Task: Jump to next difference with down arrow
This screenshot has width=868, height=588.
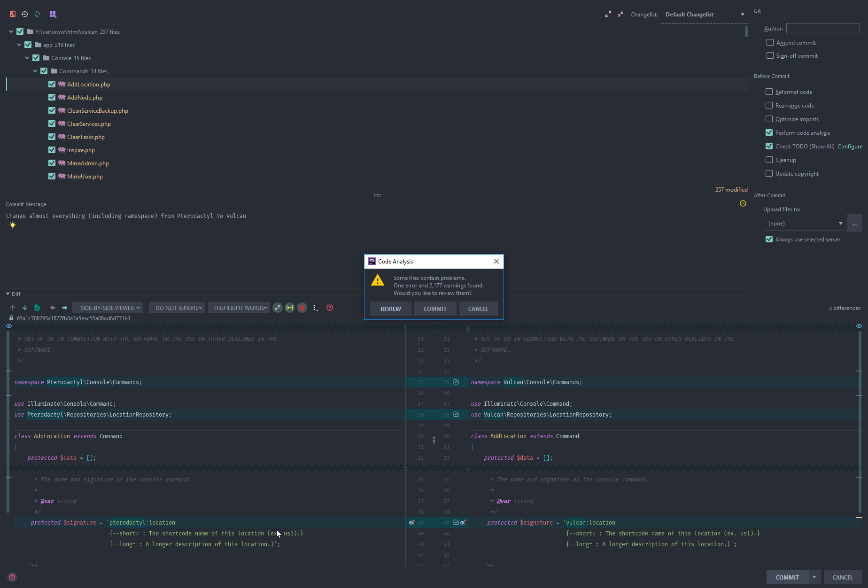Action: pos(25,308)
